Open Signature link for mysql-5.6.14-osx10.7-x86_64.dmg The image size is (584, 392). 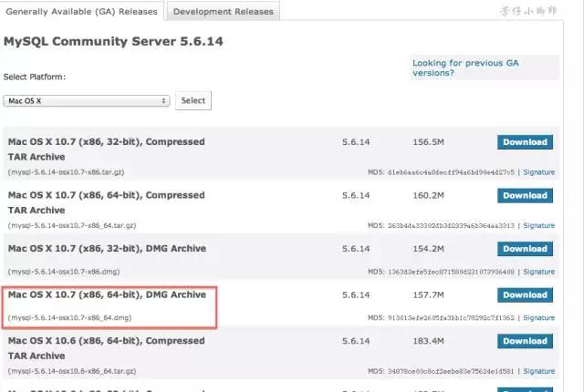tap(538, 317)
